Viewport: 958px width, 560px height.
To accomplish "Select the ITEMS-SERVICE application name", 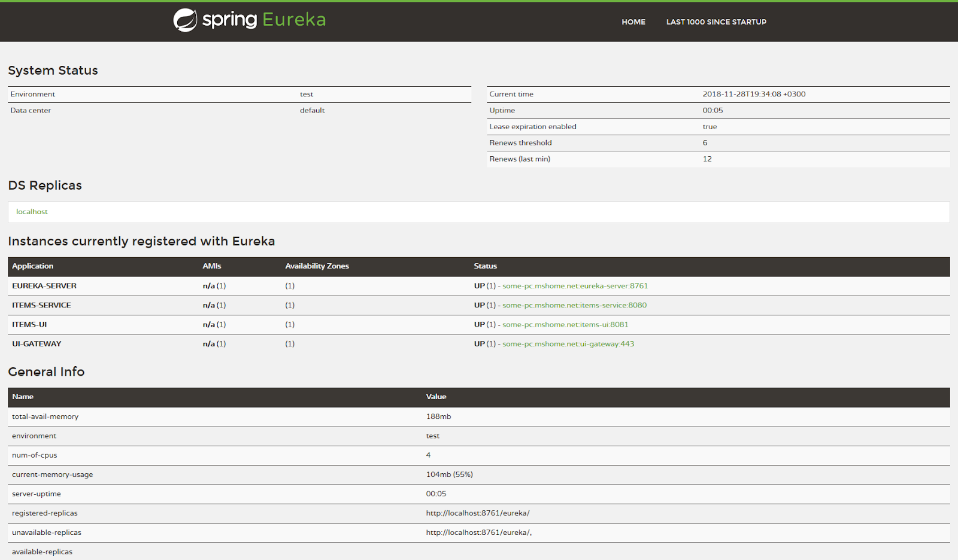I will click(41, 305).
